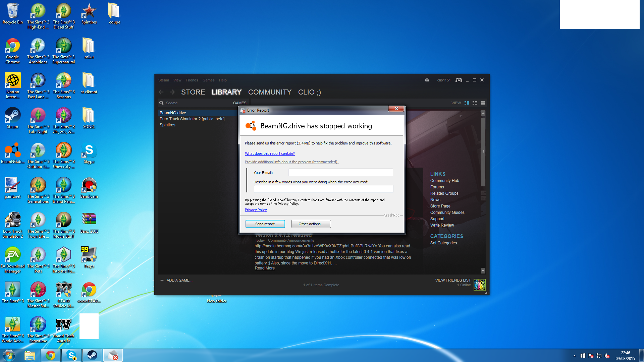The width and height of the screenshot is (644, 362).
Task: Switch to grid view icon
Action: (483, 103)
